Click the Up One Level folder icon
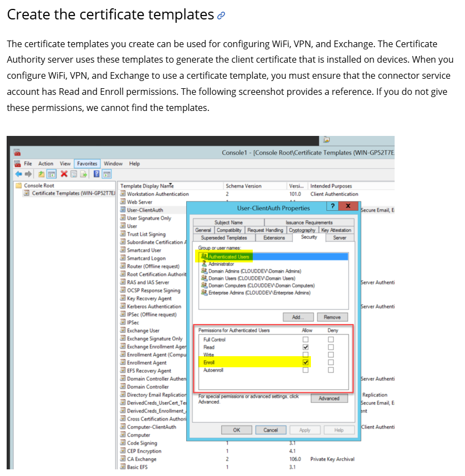Image resolution: width=465 pixels, height=476 pixels. pyautogui.click(x=41, y=174)
